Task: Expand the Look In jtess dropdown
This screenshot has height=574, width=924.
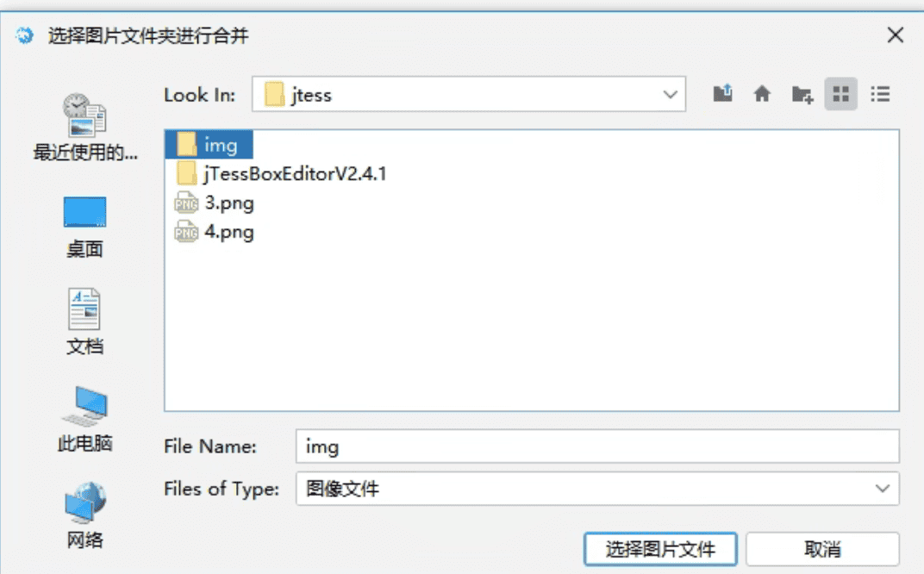Action: pos(670,95)
